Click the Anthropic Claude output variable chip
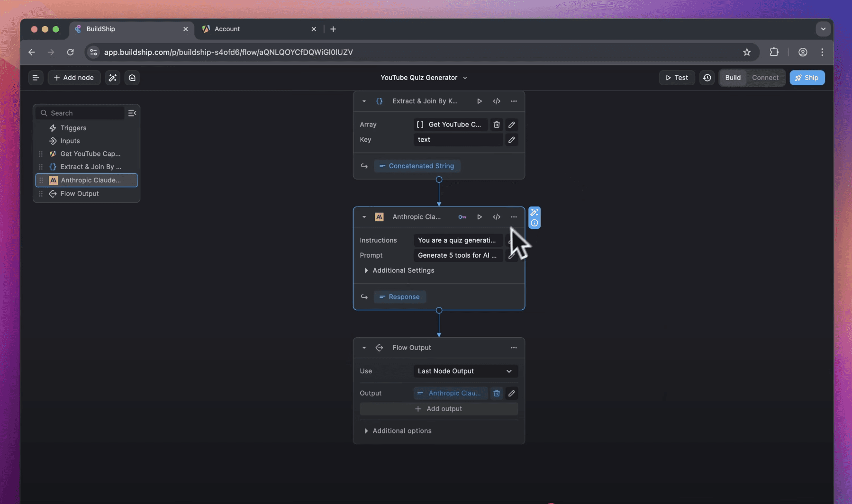 click(x=451, y=393)
